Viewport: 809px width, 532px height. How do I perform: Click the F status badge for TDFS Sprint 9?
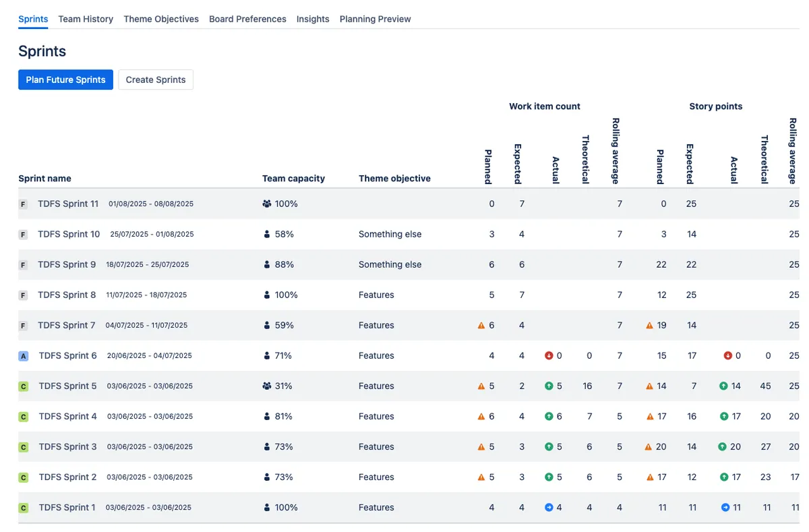point(23,265)
